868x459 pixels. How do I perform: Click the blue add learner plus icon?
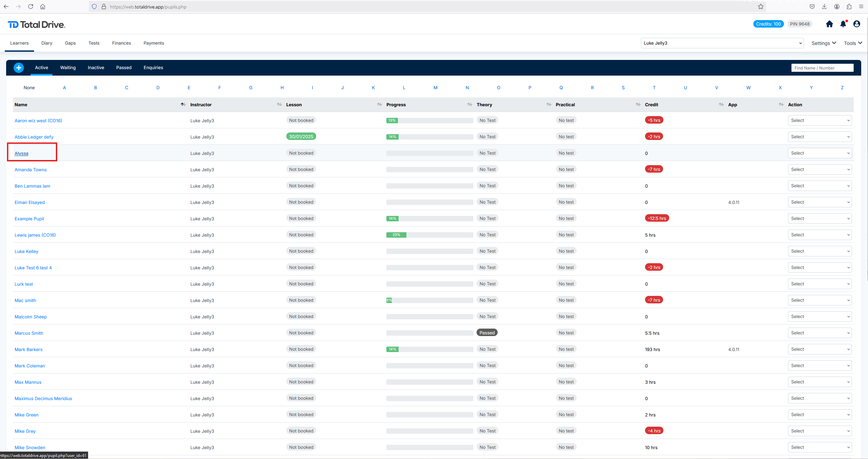[19, 68]
